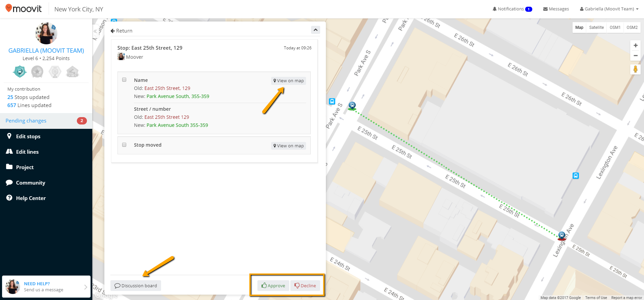Zoom out the map

(635, 56)
